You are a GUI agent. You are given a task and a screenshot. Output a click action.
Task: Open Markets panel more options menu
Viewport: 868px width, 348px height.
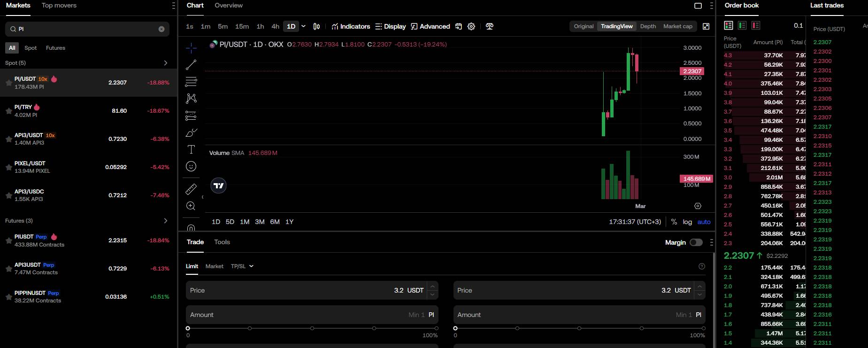(174, 6)
